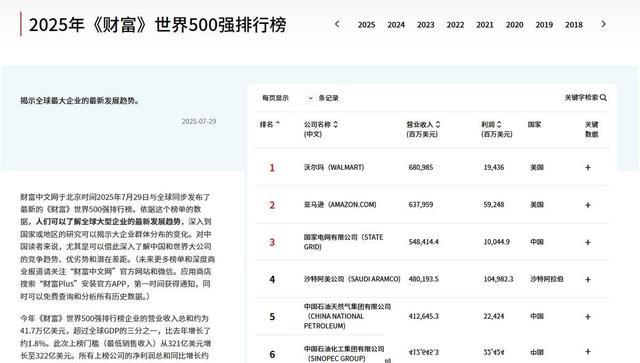Expand Amazon key data plus icon
The height and width of the screenshot is (363, 640).
pos(588,205)
